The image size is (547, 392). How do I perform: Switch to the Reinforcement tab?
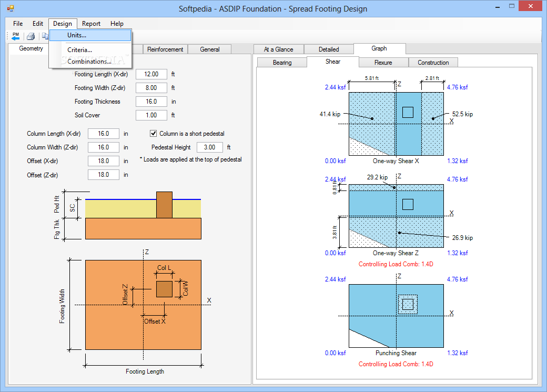(x=165, y=49)
